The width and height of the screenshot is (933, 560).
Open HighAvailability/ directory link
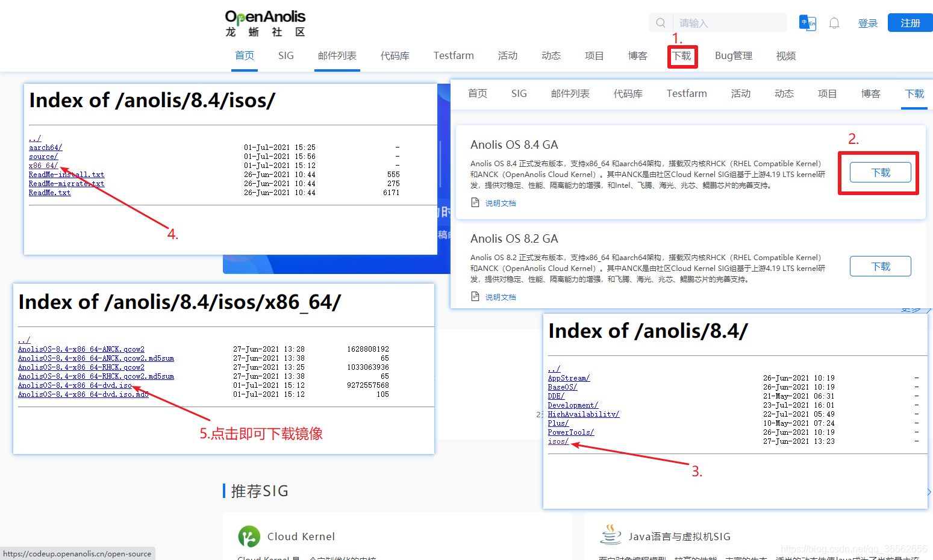point(584,414)
